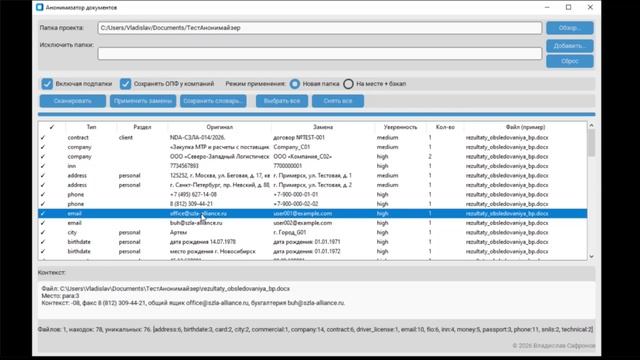Viewport: 640px width, 360px height.
Task: Sort by the Оригинал column header
Action: (x=219, y=127)
